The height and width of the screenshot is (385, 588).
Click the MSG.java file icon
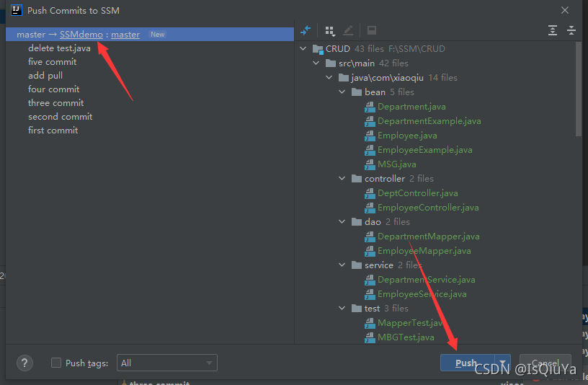(370, 164)
